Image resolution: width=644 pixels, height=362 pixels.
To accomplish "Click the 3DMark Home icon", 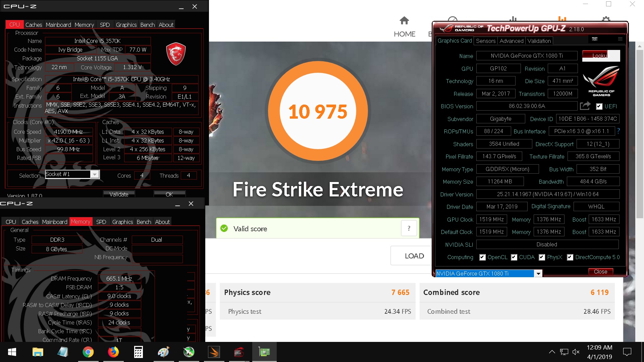I will pyautogui.click(x=404, y=21).
